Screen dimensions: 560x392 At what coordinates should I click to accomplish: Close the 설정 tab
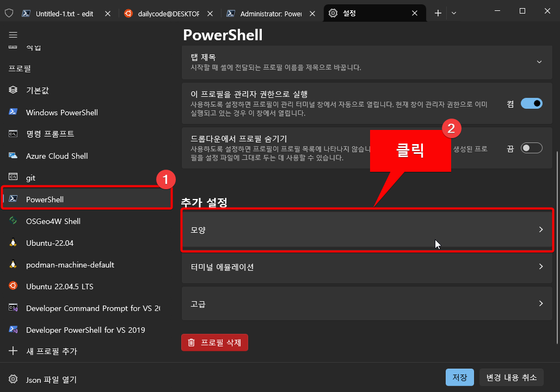[415, 13]
